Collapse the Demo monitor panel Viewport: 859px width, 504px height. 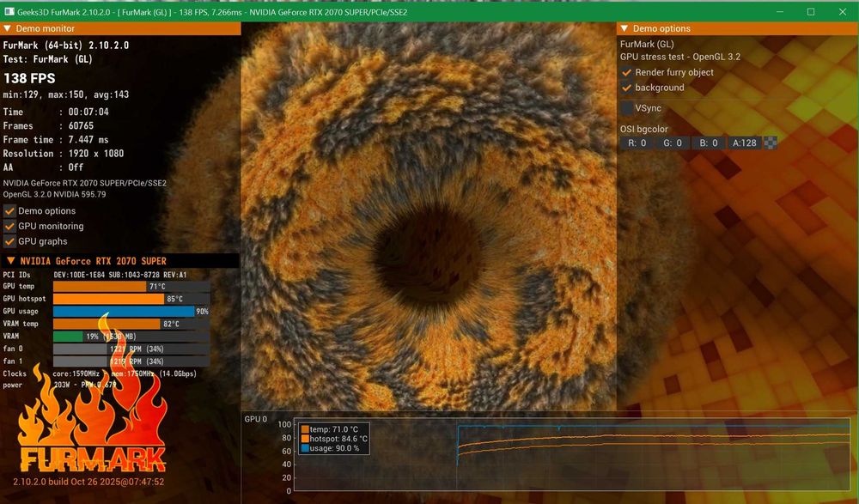tap(8, 28)
